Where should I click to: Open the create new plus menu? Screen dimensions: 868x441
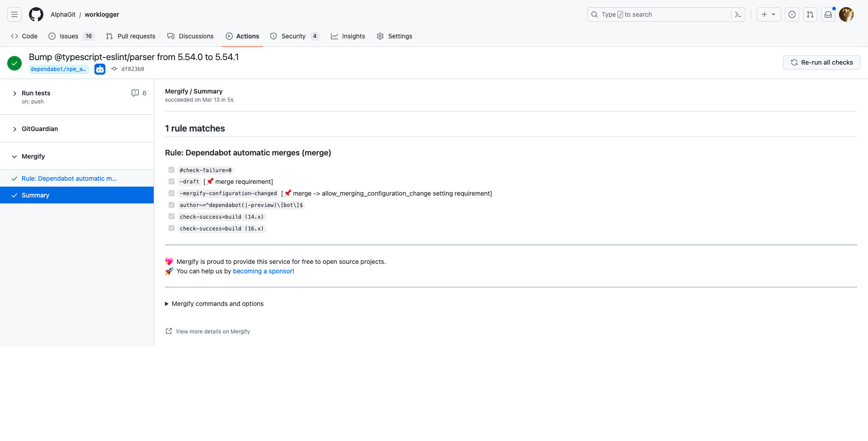[x=769, y=14]
